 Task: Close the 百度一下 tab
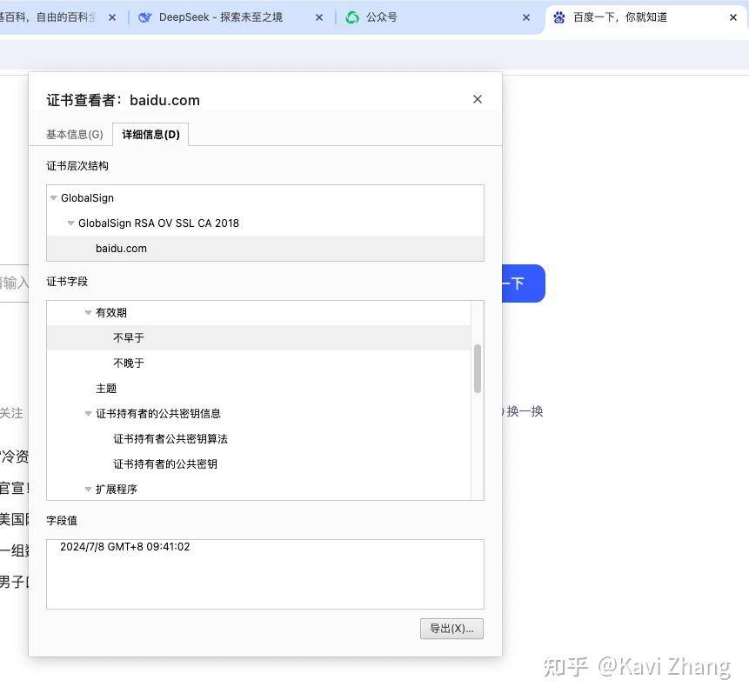tap(733, 17)
